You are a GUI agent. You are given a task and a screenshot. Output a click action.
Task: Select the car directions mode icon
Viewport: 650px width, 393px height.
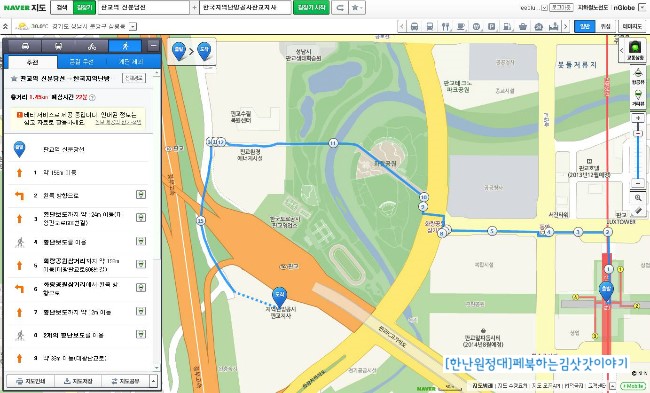25,46
